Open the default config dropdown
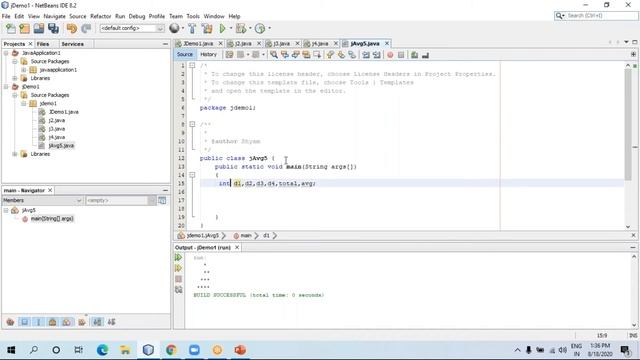This screenshot has width=640, height=360. click(132, 28)
